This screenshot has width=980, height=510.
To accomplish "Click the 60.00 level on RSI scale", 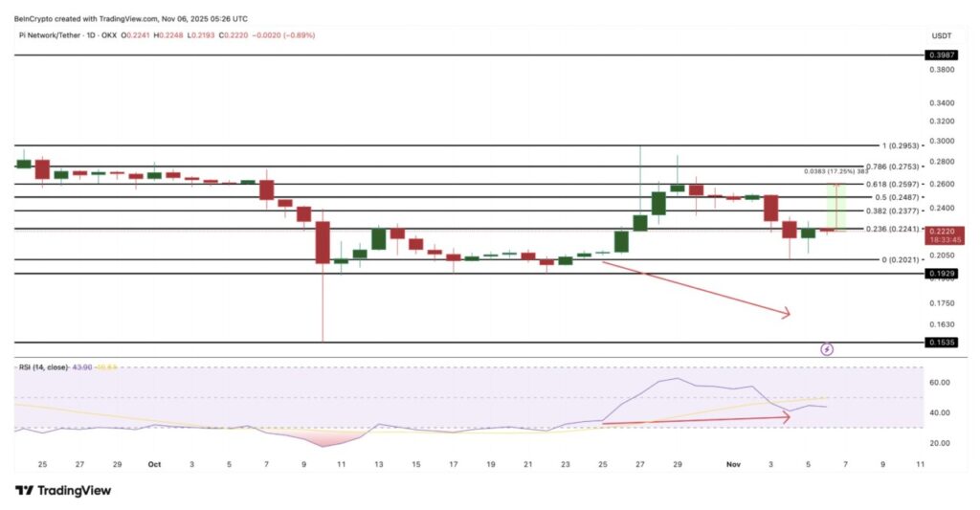I will [x=939, y=383].
